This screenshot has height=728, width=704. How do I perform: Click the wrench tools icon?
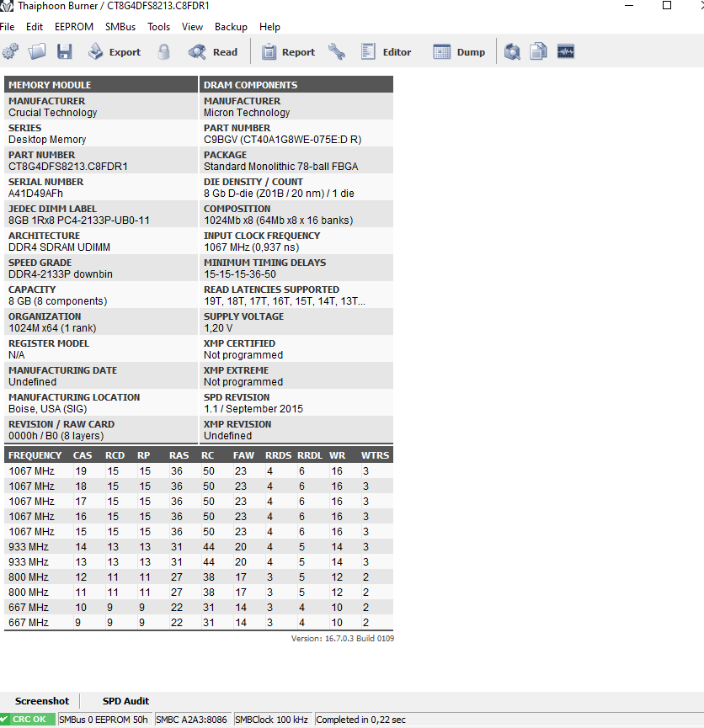click(337, 51)
